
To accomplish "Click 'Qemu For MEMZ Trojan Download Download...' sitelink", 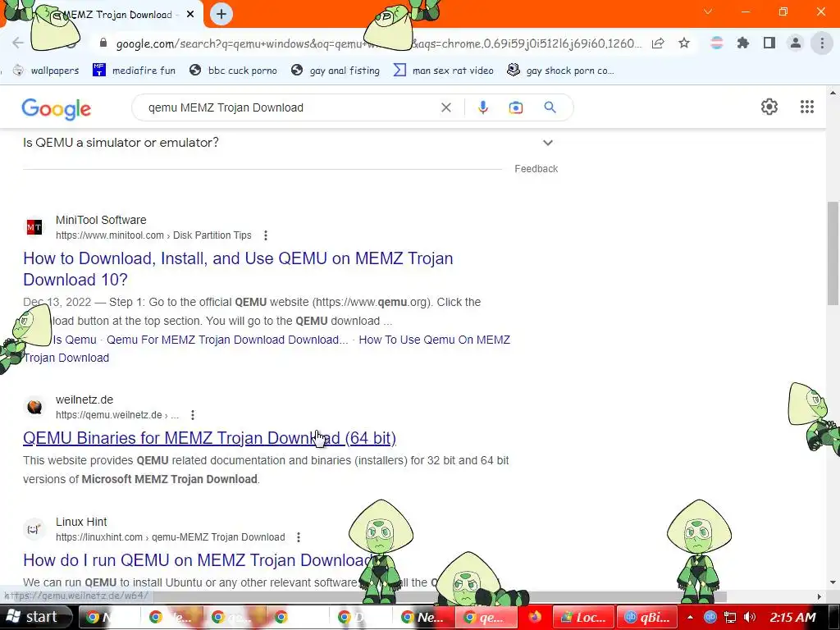I will click(x=227, y=340).
